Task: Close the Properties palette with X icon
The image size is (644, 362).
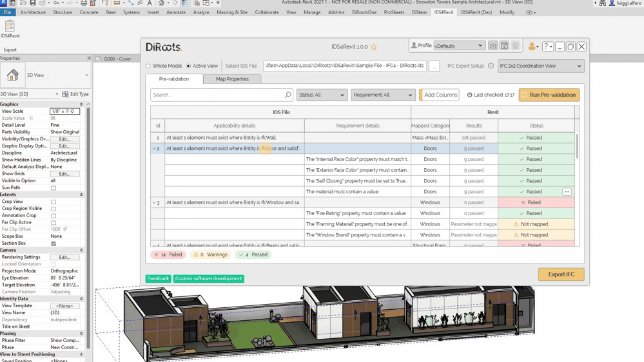Action: [89, 58]
